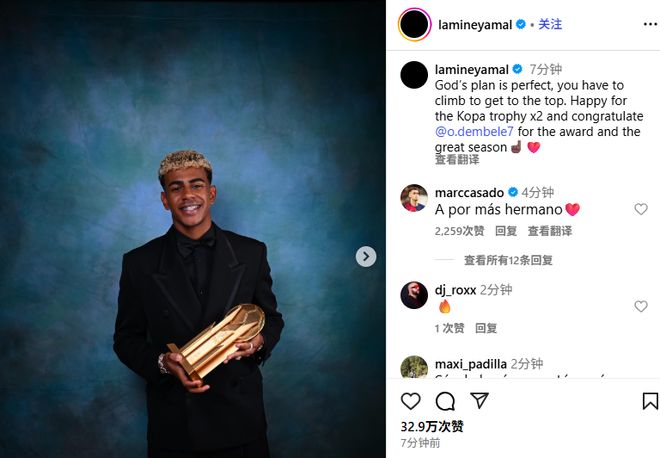Reply to marccasado's comment (回复)
Viewport: 660px width, 458px height.
click(x=506, y=231)
